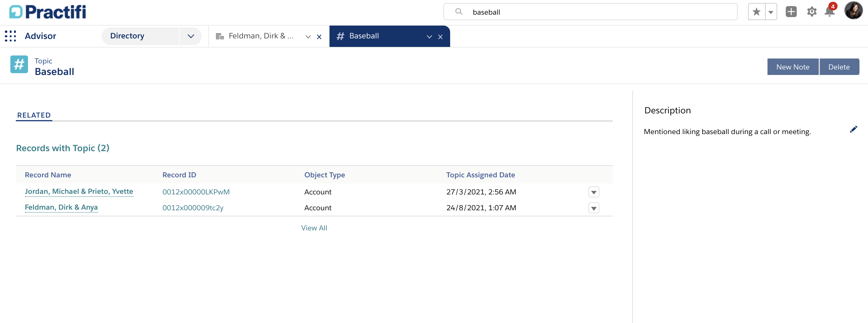Click Account cell in Jordan row
Image resolution: width=868 pixels, height=323 pixels.
click(x=318, y=192)
